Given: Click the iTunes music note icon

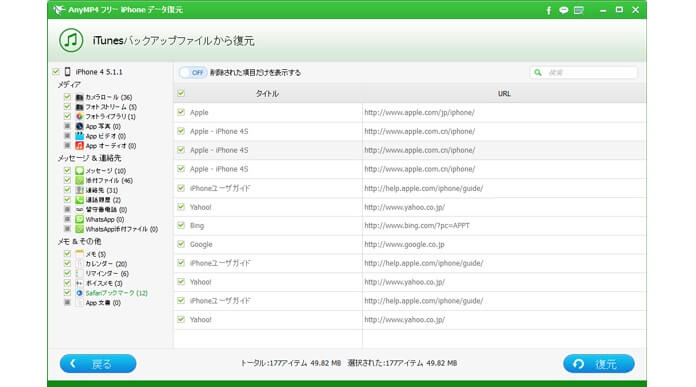Looking at the screenshot, I should (x=71, y=40).
